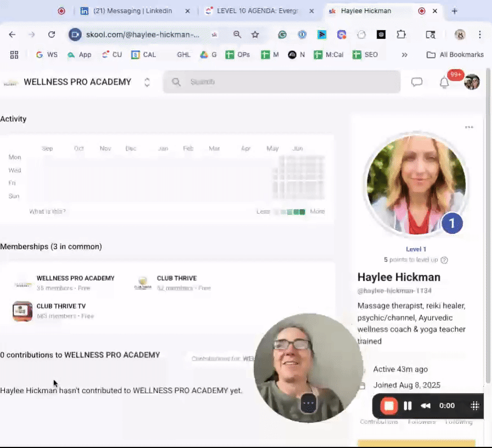Open the G Google Drive bookmark

208,55
